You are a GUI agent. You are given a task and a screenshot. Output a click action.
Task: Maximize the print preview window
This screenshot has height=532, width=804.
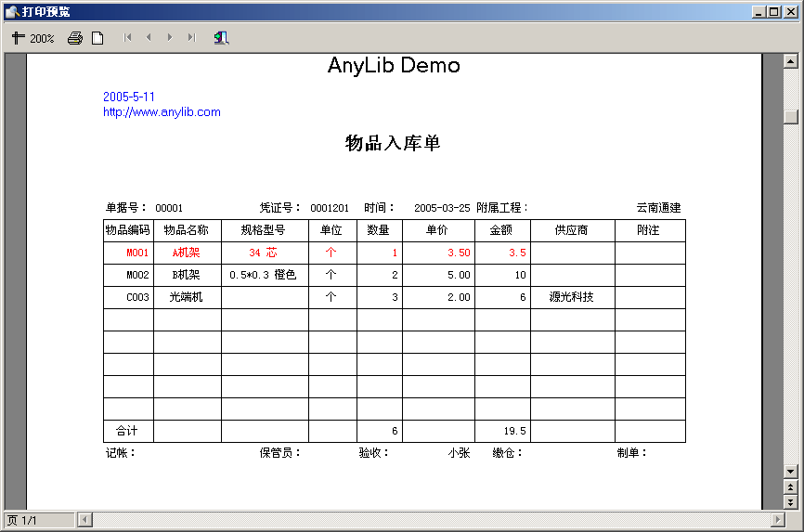pyautogui.click(x=774, y=11)
